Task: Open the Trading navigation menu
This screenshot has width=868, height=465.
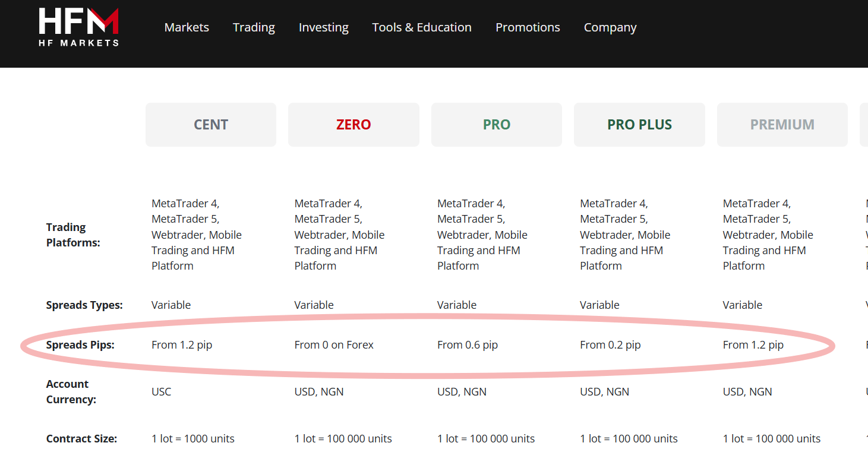Action: tap(254, 27)
